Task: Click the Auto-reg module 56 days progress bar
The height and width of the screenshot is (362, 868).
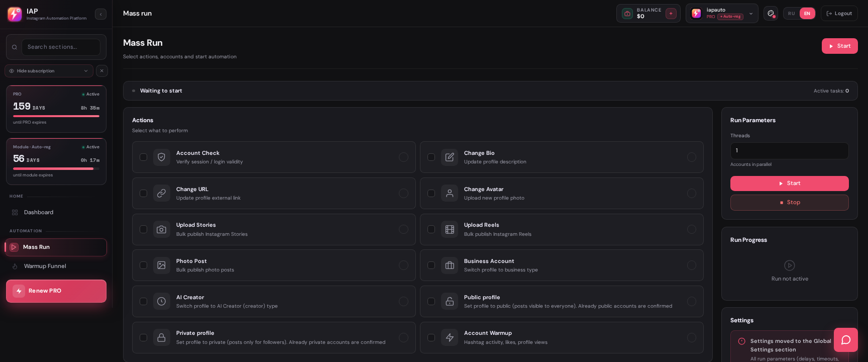Action: (56, 169)
